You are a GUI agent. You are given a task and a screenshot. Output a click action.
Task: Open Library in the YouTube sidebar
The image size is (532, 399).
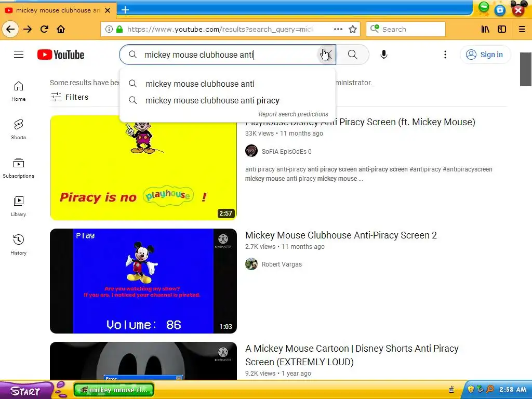tap(19, 206)
